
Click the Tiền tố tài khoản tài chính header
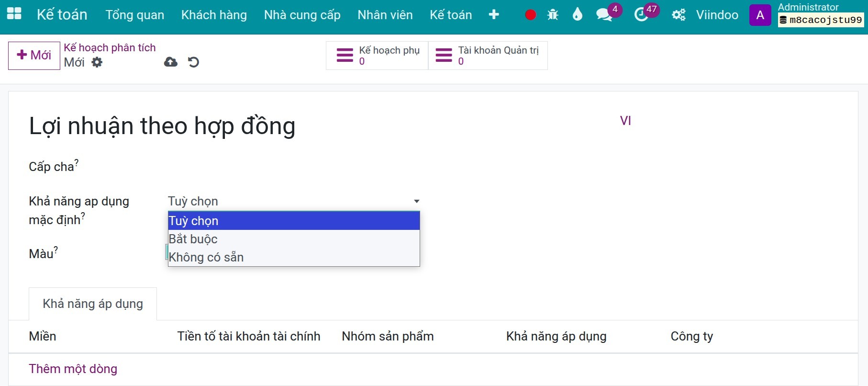249,336
